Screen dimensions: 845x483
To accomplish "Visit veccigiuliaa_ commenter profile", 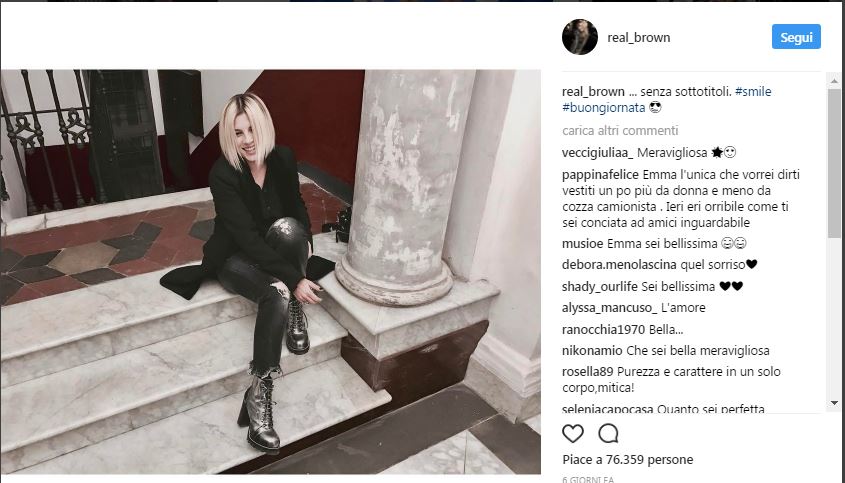I will point(598,153).
